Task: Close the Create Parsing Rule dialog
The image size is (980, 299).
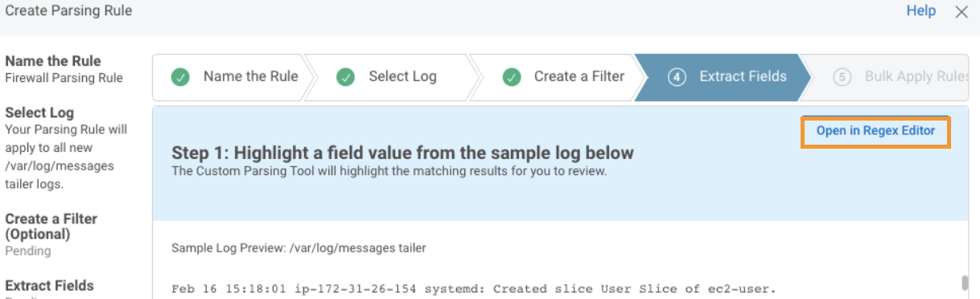Action: 961,12
